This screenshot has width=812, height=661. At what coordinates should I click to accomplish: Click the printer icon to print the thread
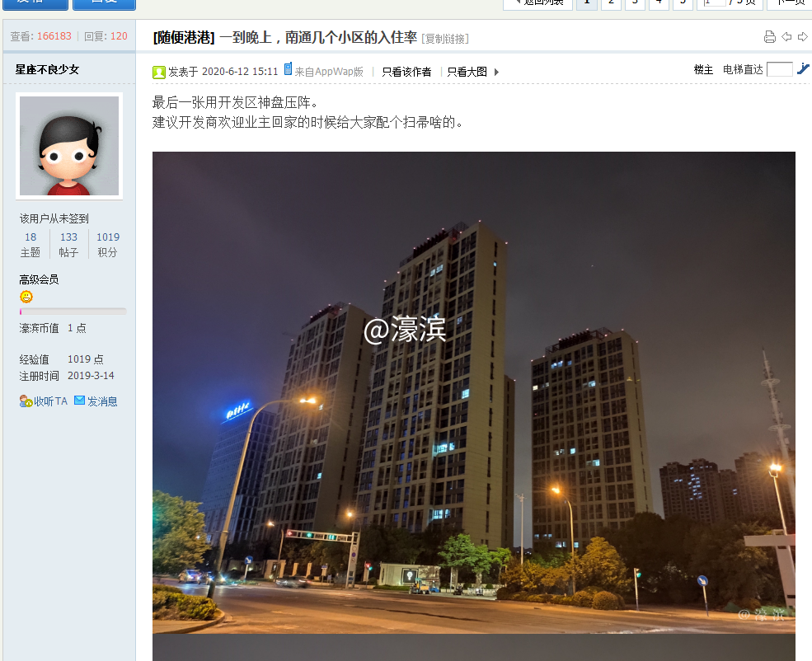(x=770, y=36)
